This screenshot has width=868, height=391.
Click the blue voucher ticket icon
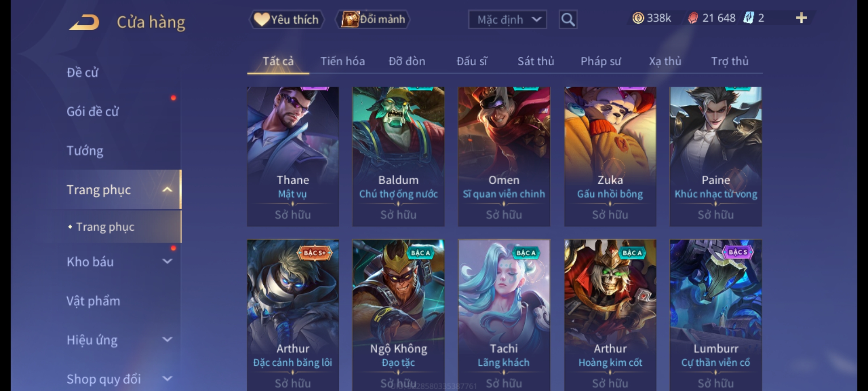coord(748,18)
